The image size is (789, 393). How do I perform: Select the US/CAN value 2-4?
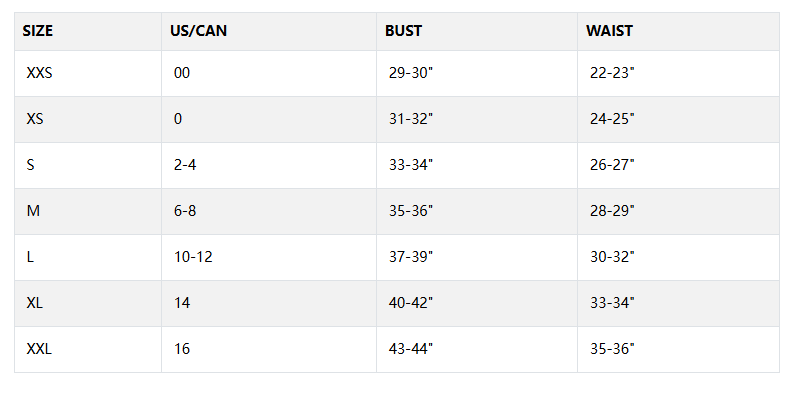(185, 165)
